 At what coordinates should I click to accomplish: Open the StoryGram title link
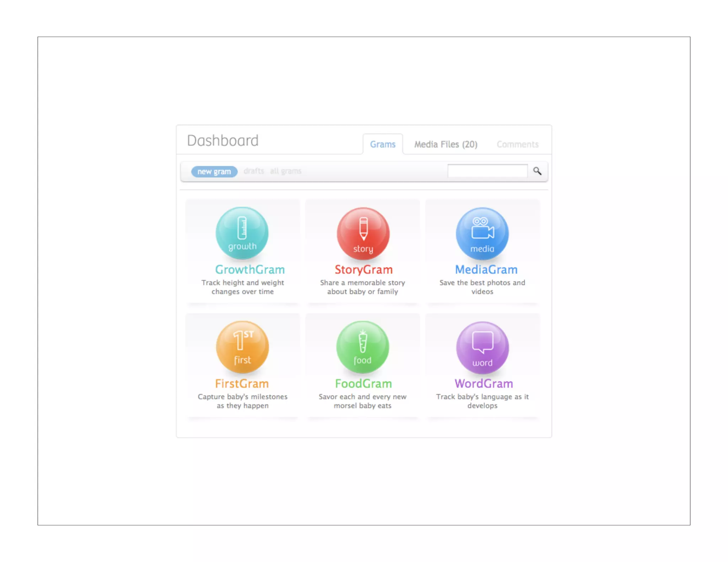(363, 270)
